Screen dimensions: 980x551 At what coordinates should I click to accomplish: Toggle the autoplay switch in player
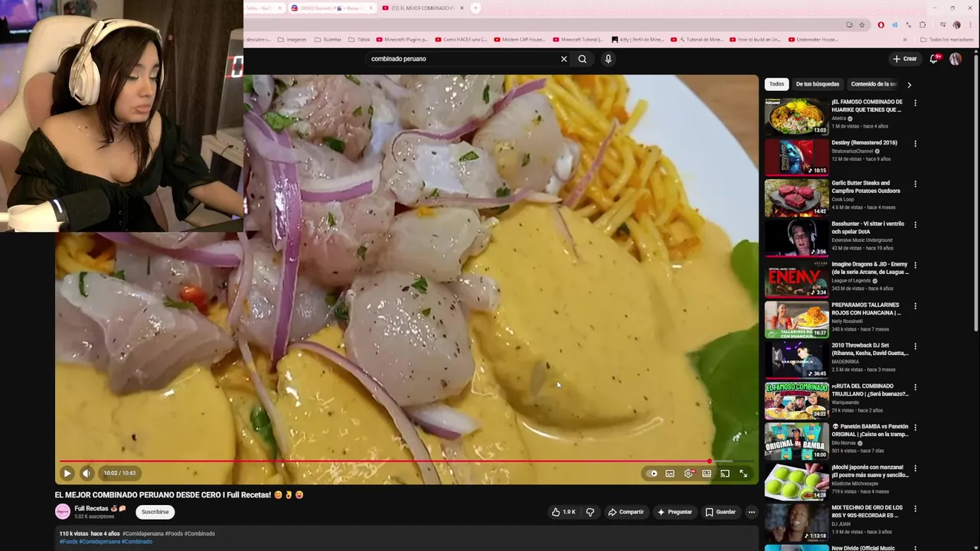(652, 473)
